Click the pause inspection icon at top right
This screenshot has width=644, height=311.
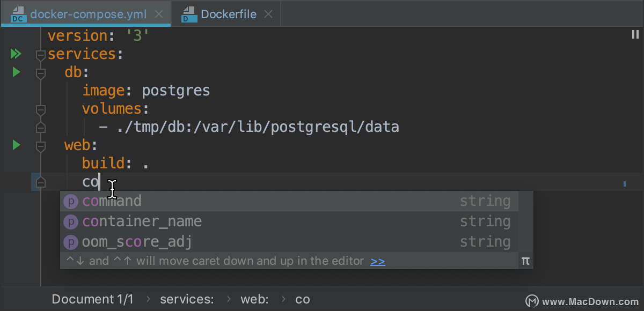[635, 35]
